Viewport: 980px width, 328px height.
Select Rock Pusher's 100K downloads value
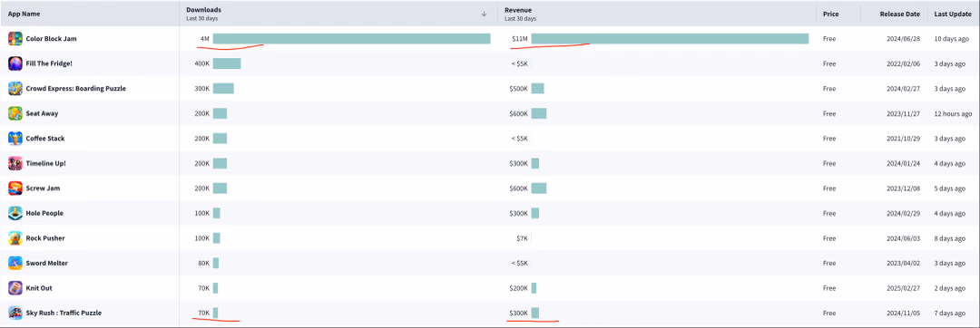coord(201,238)
